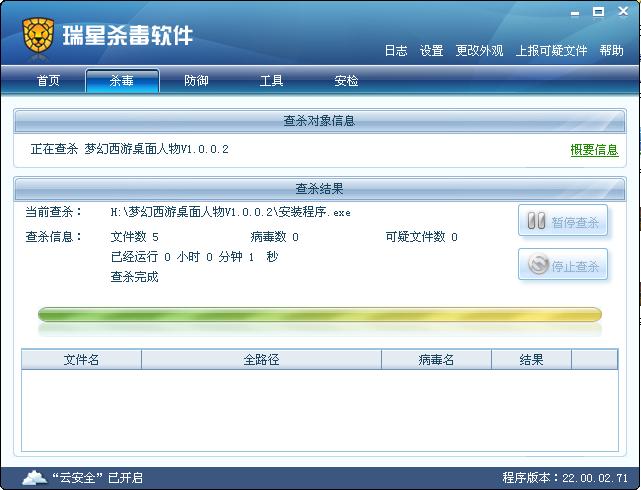Click the 正在查杀 梦幻西游桌面人物V1.0.0.2 text
Screen dimensions: 641x490
click(130, 149)
